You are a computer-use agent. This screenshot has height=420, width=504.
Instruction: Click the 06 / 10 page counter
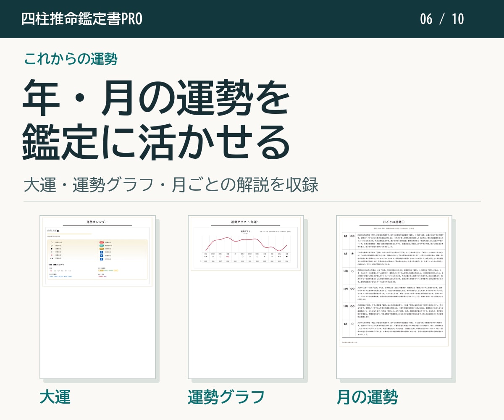coord(442,19)
